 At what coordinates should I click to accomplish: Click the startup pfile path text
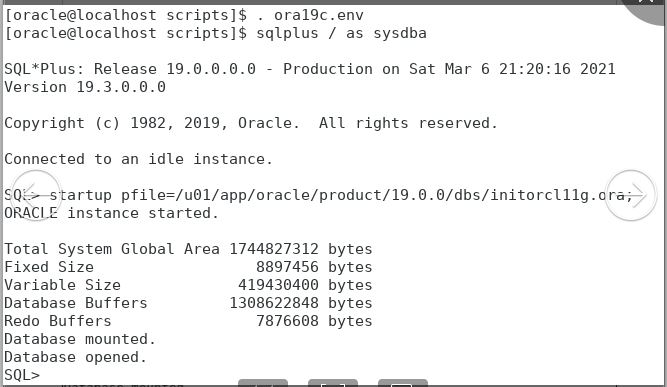click(376, 195)
